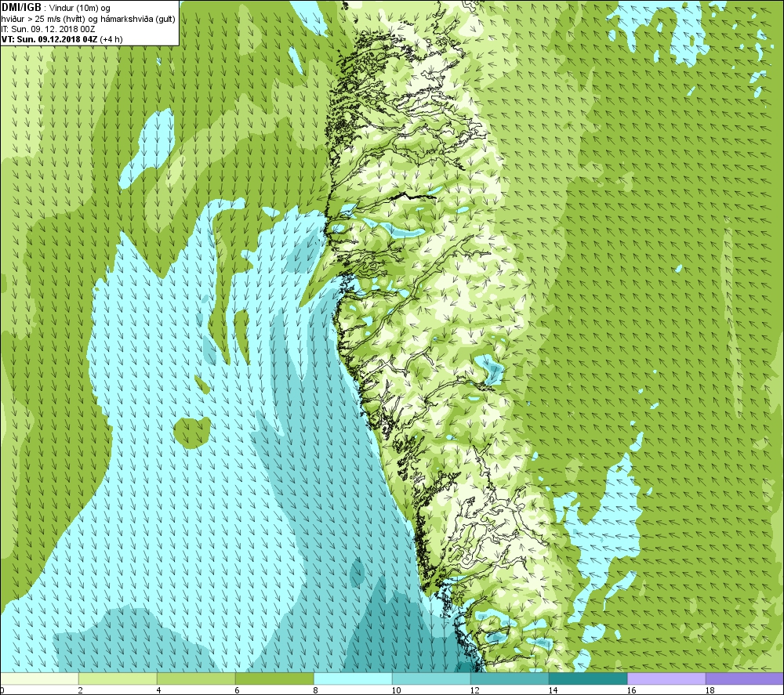Click the 8–10 m/s light cyan swatch
Viewport: 784px width, 695px height.
[x=353, y=679]
